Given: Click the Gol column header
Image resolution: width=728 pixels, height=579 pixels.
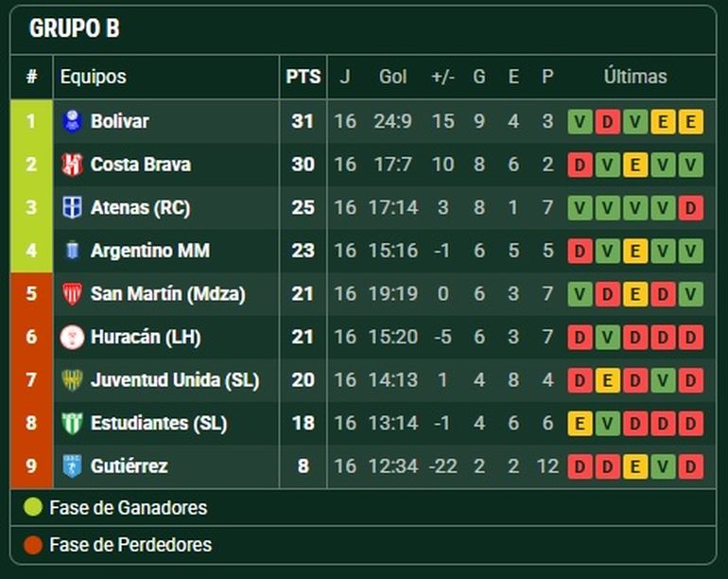Looking at the screenshot, I should coord(392,77).
